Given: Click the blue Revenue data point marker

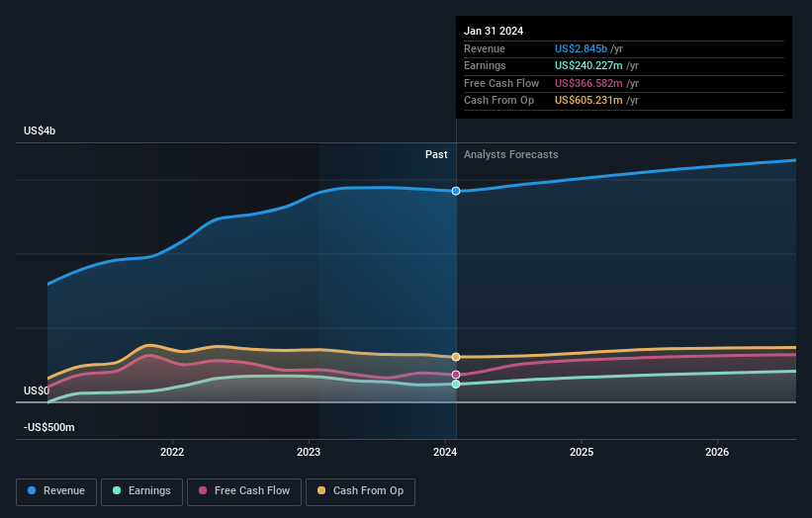Looking at the screenshot, I should point(456,191).
